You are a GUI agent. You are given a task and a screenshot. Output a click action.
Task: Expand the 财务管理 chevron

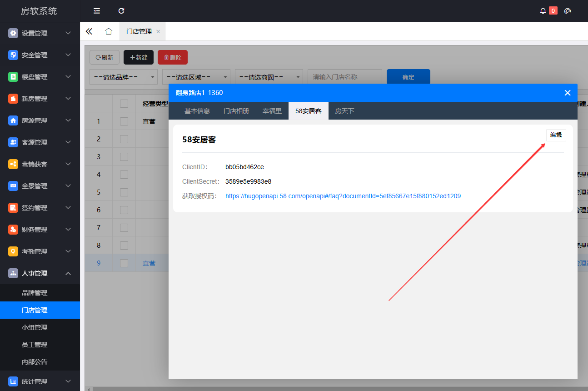(68, 230)
